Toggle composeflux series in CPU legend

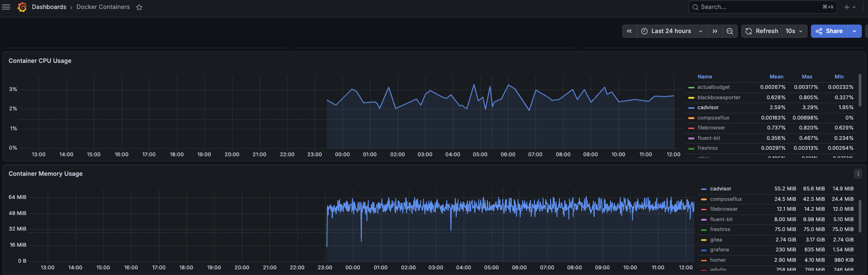coord(713,118)
